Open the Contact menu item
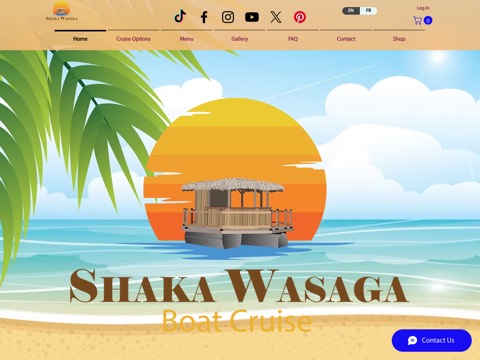This screenshot has height=360, width=480. (x=346, y=39)
